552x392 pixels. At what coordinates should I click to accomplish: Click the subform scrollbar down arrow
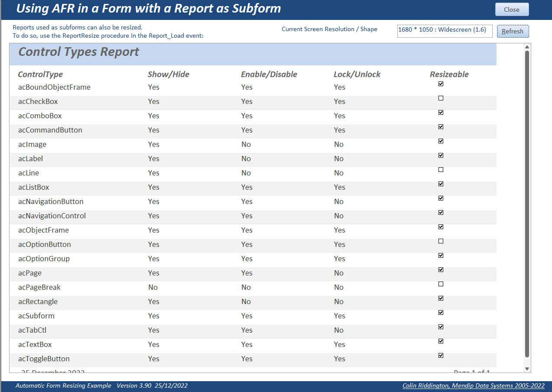(x=527, y=369)
